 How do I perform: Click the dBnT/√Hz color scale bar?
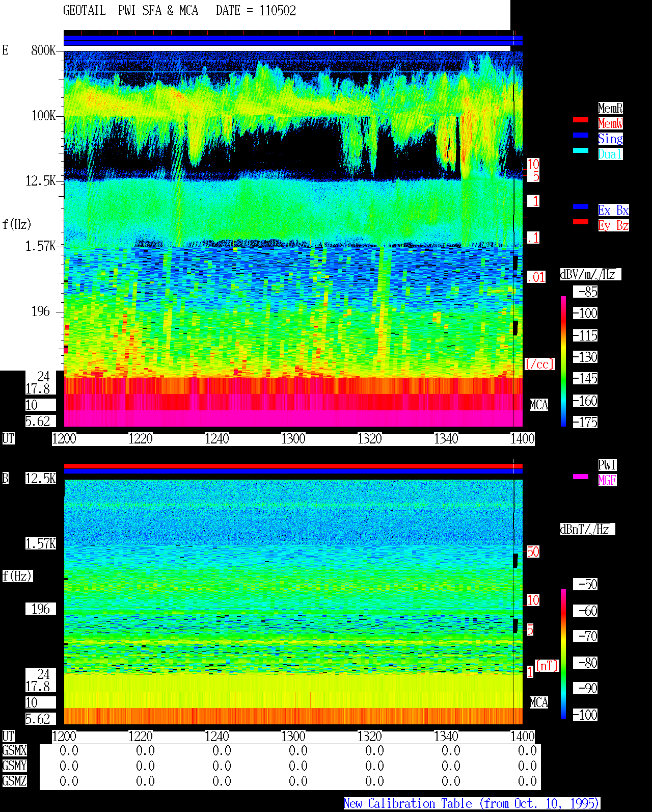(563, 654)
